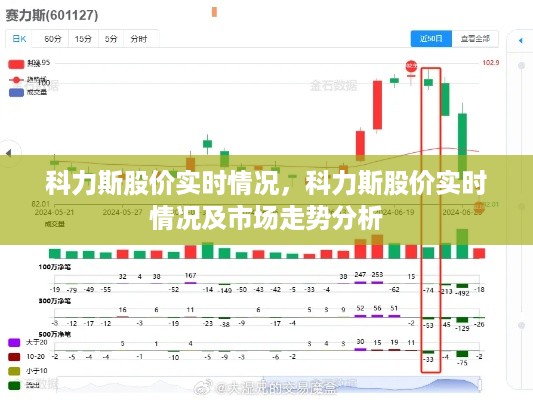533x400 pixels.
Task: Click the 赛力斯(601127) stock title
Action: pyautogui.click(x=52, y=15)
